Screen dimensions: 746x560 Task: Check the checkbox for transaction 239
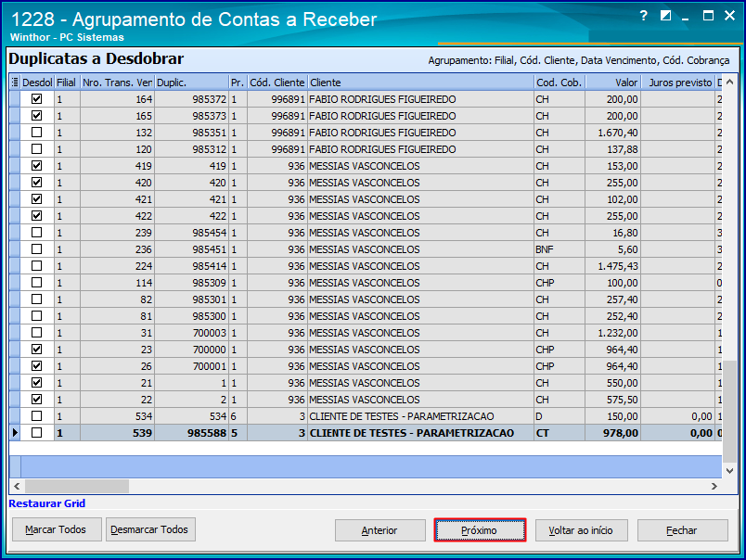(36, 233)
